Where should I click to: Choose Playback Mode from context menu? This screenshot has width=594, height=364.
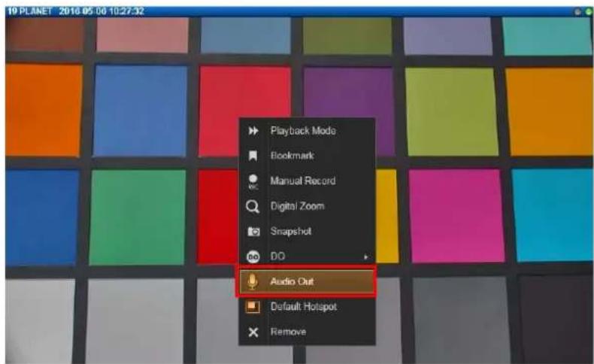(307, 131)
